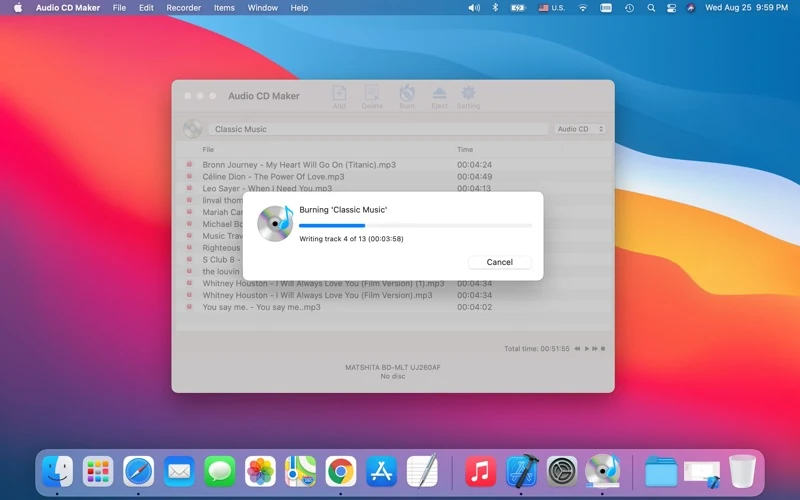Select Leo Sayer - When I Need You.mp3
The height and width of the screenshot is (500, 800).
393,188
